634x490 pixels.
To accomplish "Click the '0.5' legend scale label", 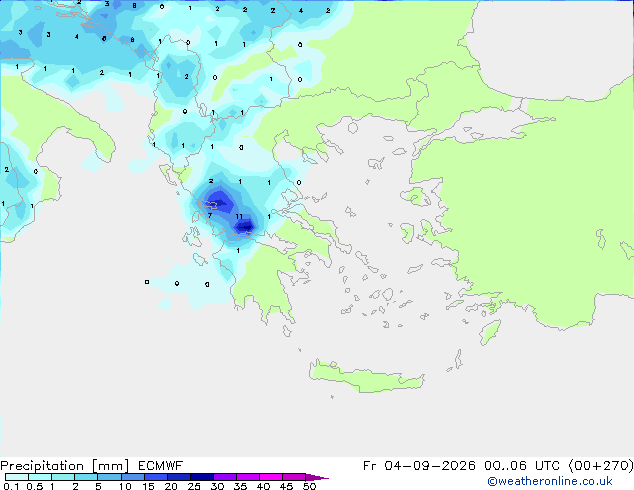I will point(35,486).
